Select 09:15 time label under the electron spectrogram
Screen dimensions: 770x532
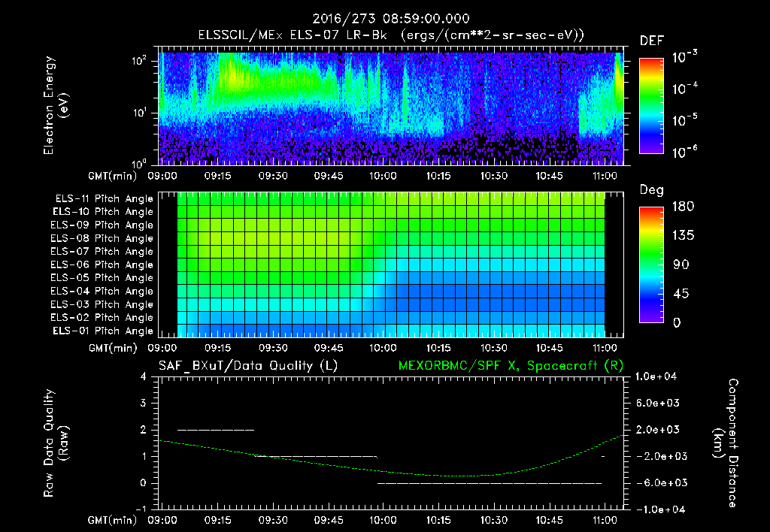[218, 176]
